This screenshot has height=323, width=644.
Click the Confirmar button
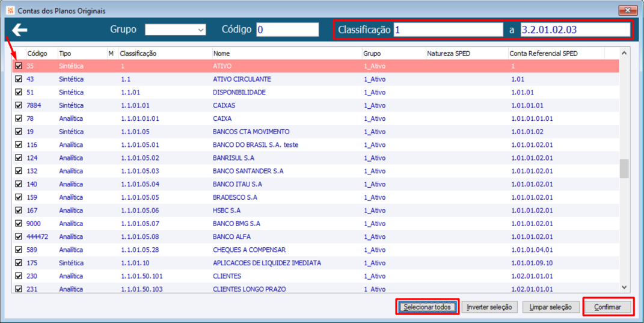coord(607,307)
